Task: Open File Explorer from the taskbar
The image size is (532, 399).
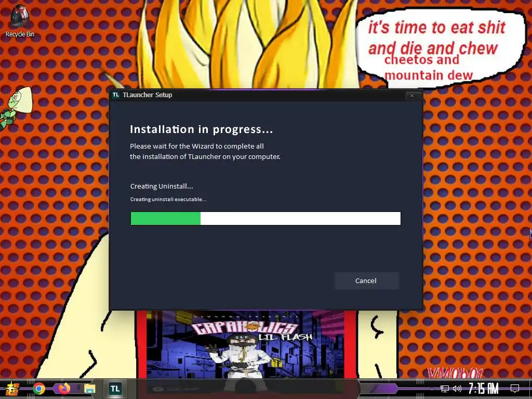Action: (89, 389)
